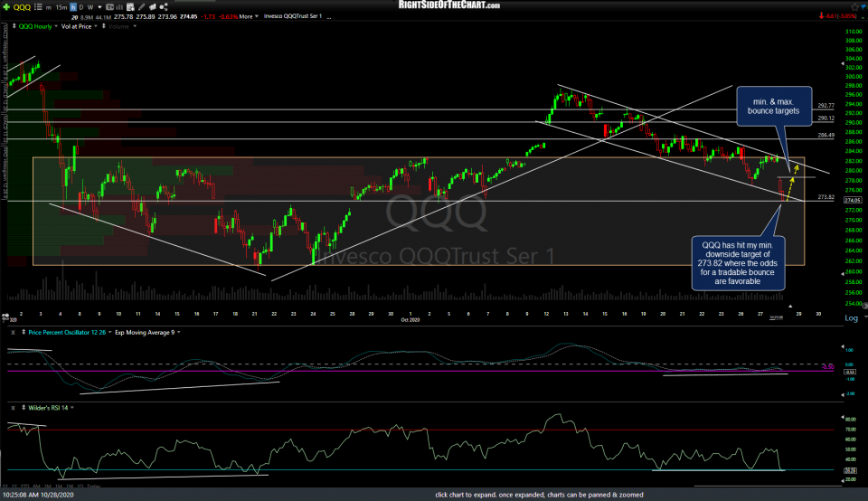Click the share chart icon

[x=164, y=7]
